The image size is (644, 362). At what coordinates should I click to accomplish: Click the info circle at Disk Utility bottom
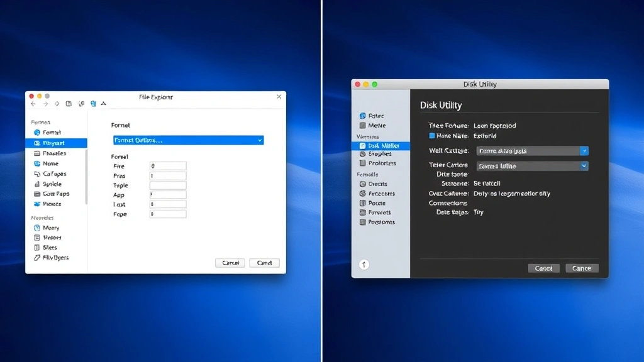pyautogui.click(x=364, y=265)
